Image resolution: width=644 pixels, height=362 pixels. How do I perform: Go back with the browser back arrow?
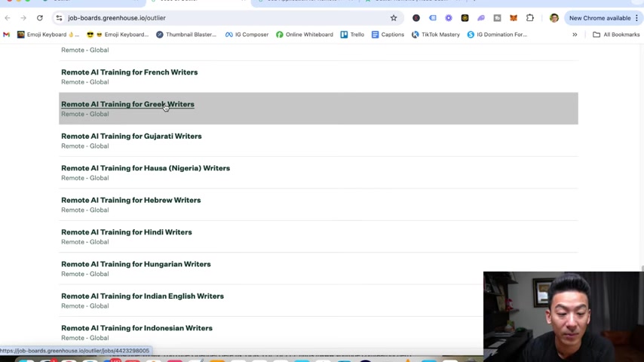(8, 18)
